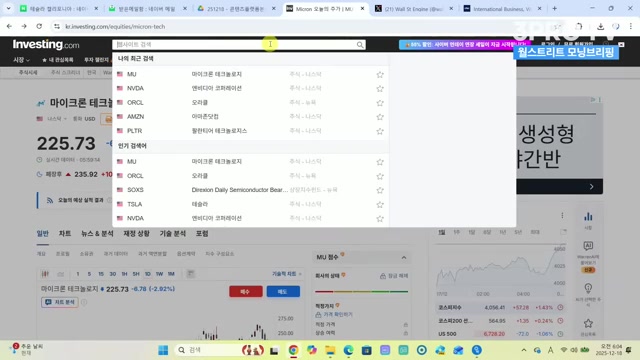Collapse the MU 점수 panel chevron
Screen dimensions: 640x360
point(404,258)
